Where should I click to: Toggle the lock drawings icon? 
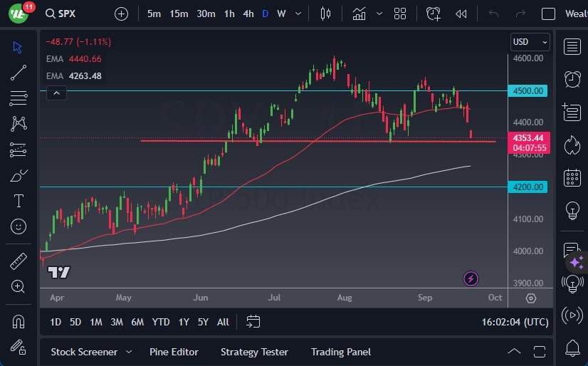click(x=19, y=347)
